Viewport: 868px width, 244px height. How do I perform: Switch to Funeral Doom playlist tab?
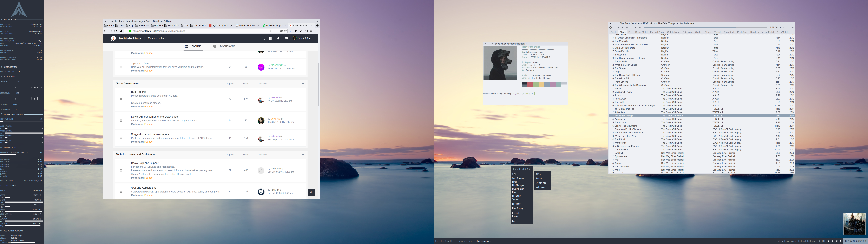(657, 32)
